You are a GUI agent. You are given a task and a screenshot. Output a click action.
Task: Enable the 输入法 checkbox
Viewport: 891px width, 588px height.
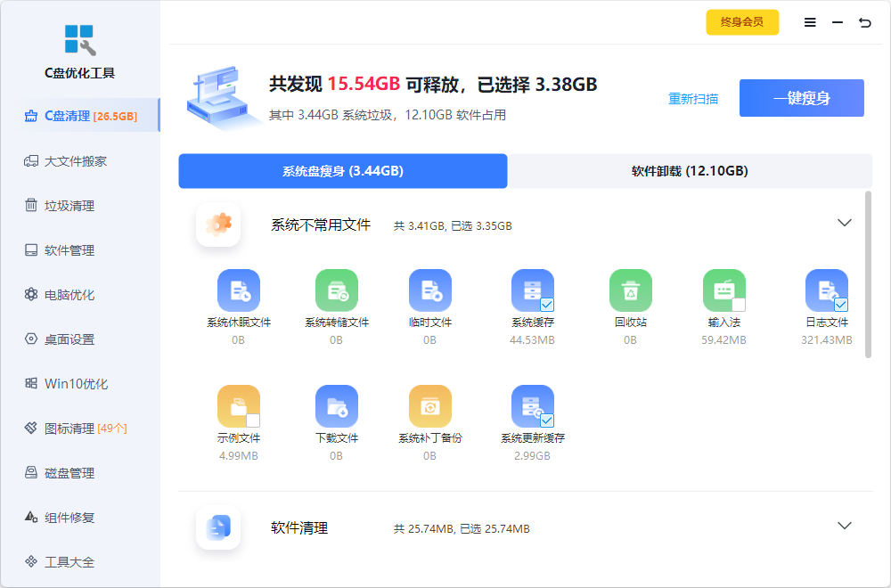[x=739, y=304]
